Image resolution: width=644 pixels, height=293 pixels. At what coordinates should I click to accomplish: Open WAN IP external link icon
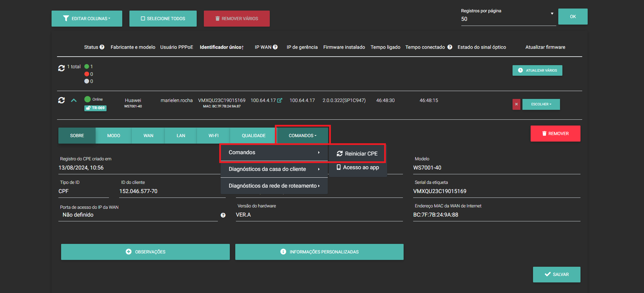click(x=280, y=100)
